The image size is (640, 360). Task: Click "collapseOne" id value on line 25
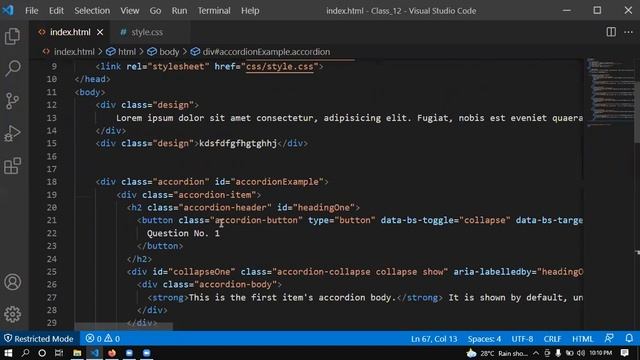[x=202, y=271]
